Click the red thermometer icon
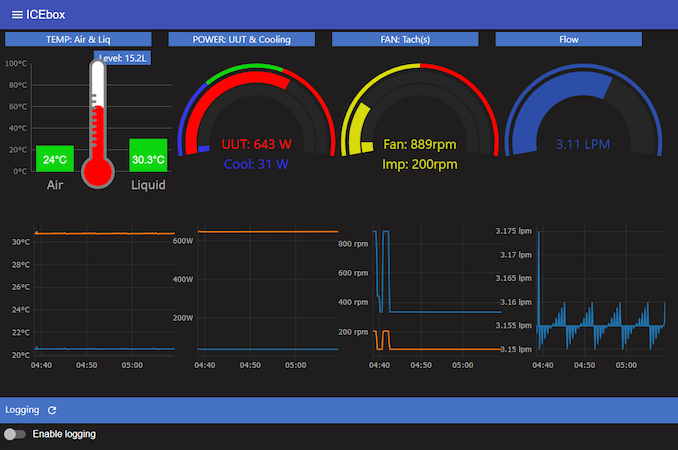This screenshot has height=450, width=678. pyautogui.click(x=97, y=125)
